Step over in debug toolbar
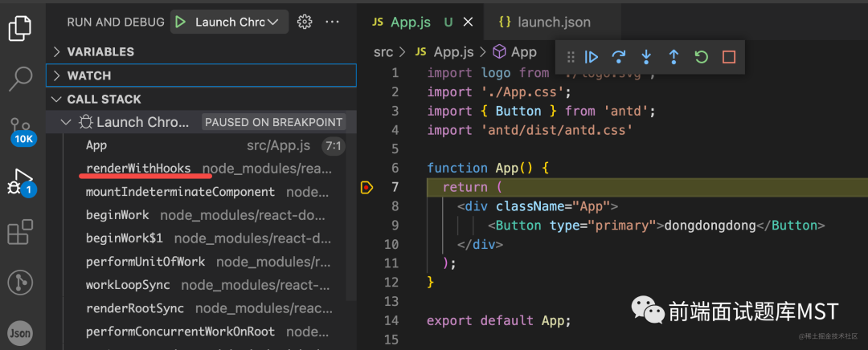The height and width of the screenshot is (350, 868). click(x=619, y=57)
